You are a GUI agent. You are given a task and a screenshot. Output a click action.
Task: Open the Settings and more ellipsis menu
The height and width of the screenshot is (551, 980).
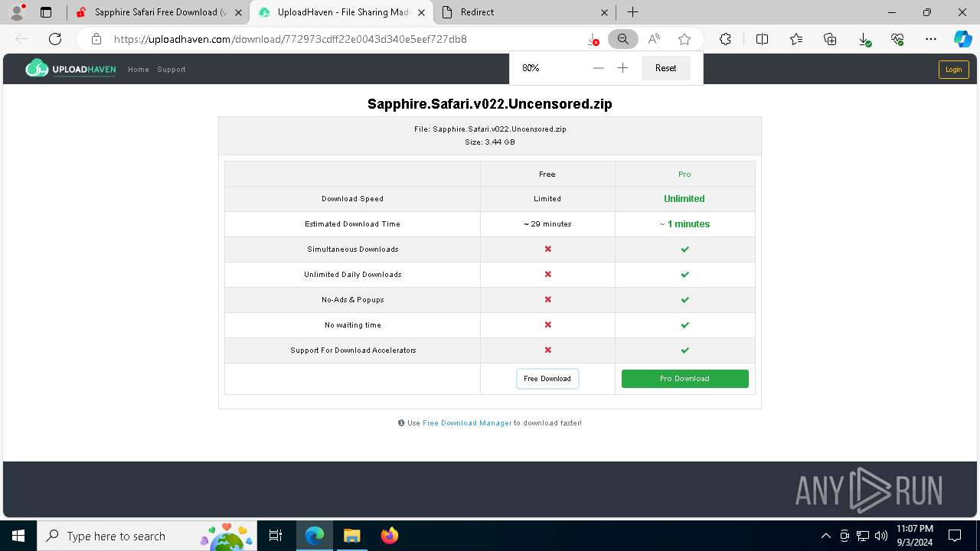click(x=931, y=39)
